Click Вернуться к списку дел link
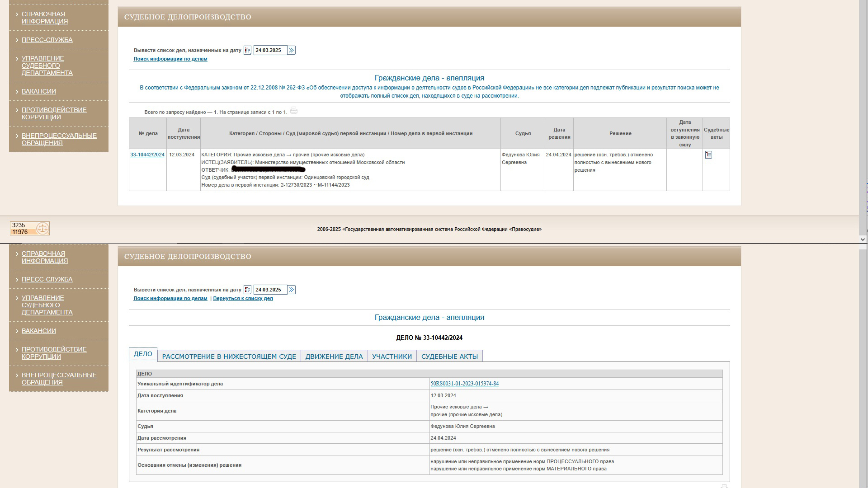The width and height of the screenshot is (868, 488). tap(243, 298)
